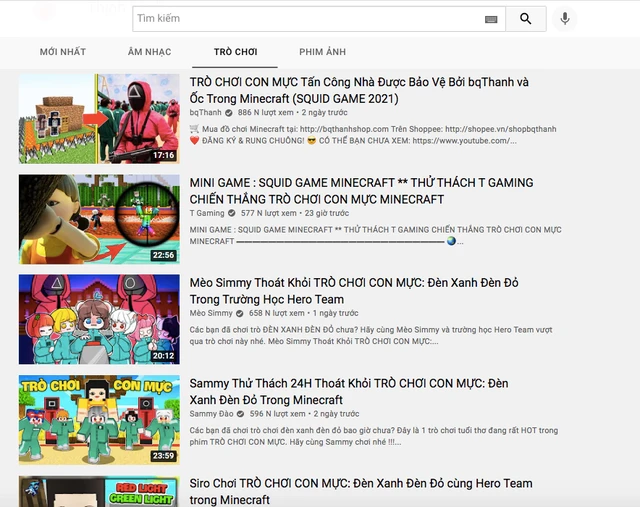Switch to the MỚI NHẤT tab

click(x=63, y=52)
